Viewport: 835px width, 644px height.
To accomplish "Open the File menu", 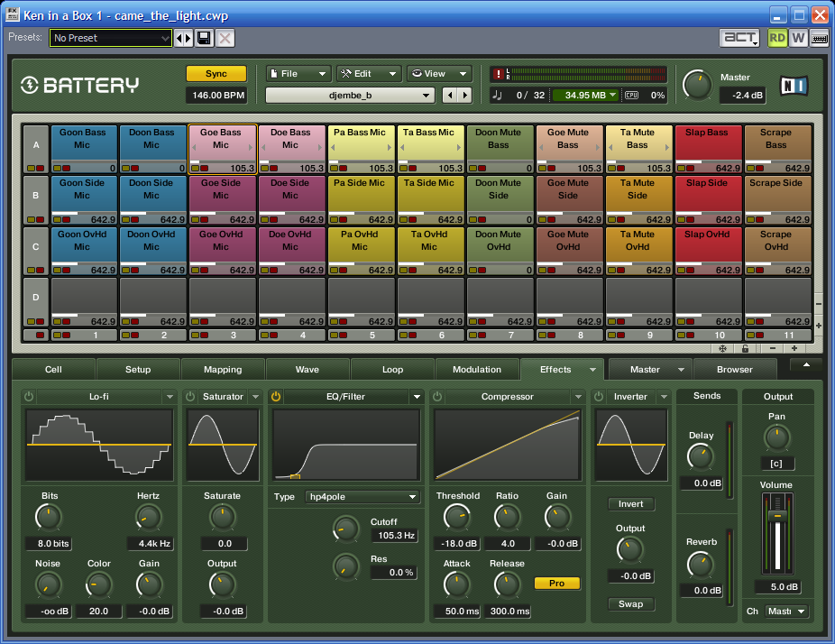I will pos(298,73).
